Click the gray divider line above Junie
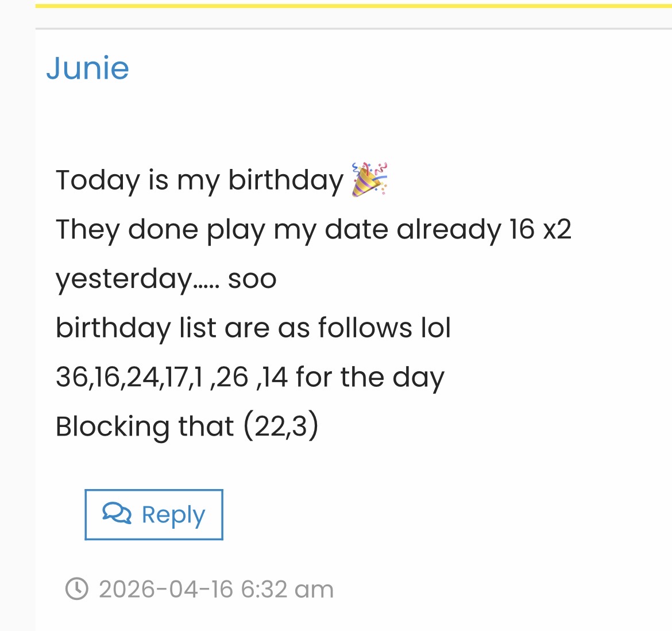672x631 pixels. [x=353, y=28]
